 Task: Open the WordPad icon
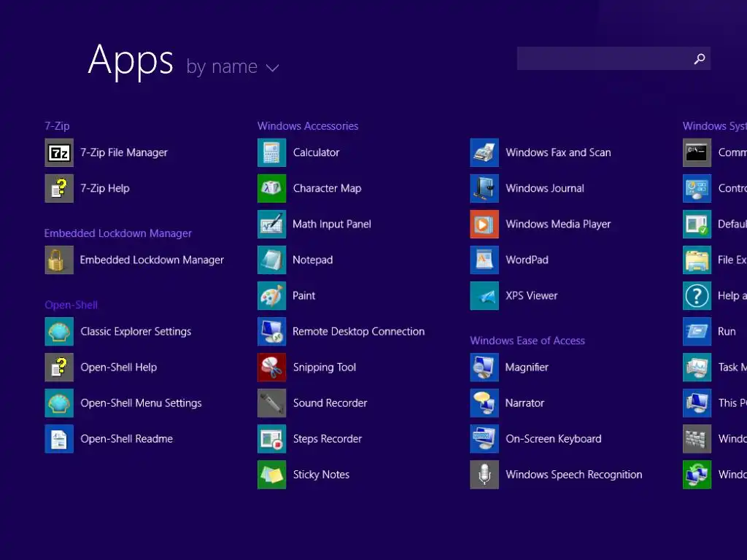pyautogui.click(x=484, y=260)
